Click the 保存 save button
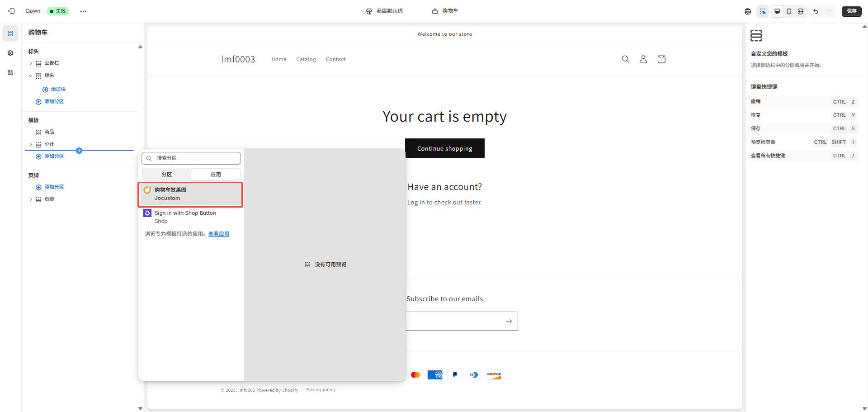Screen dimensions: 868x412 [x=851, y=11]
